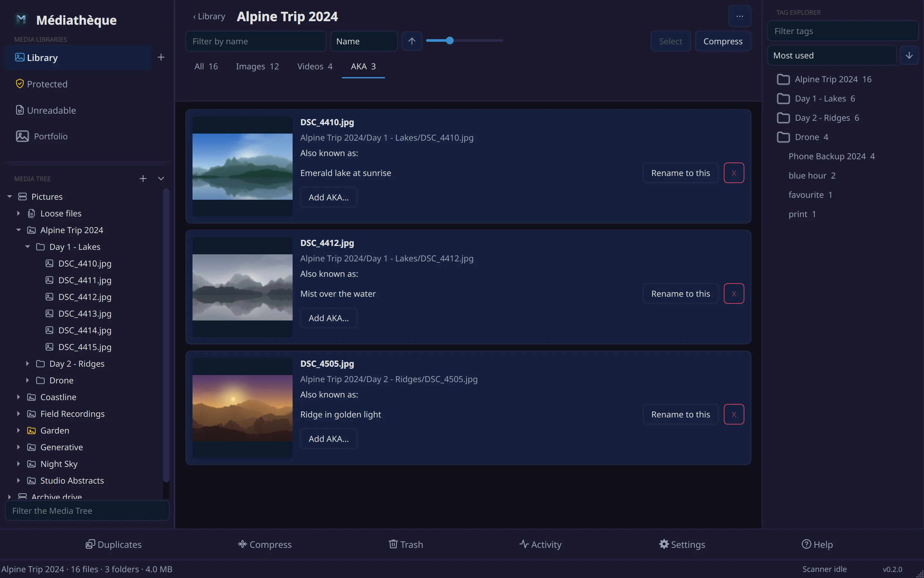The height and width of the screenshot is (578, 924).
Task: Remove the Ridge in golden light alias
Action: point(734,414)
